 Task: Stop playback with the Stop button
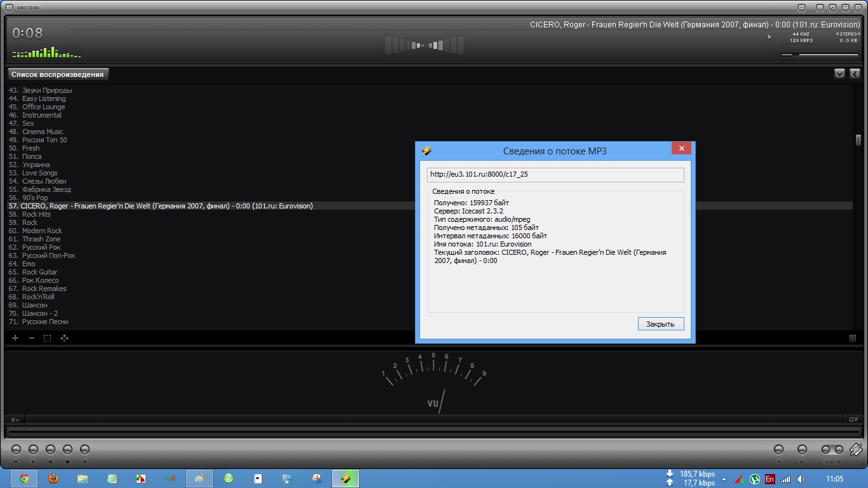pos(67,450)
